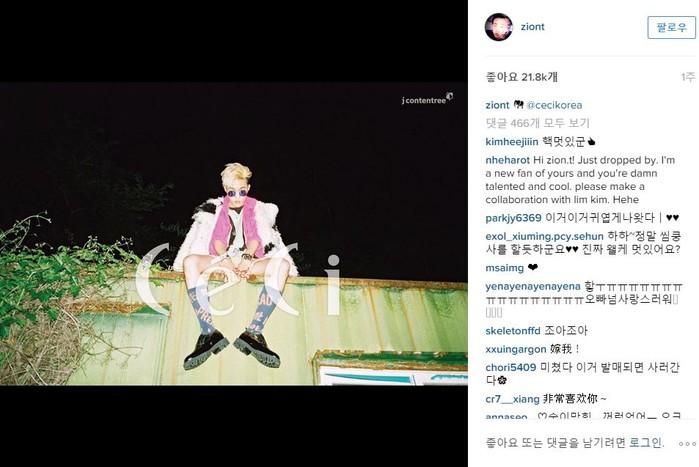Open xxuingargon commenter profile
The height and width of the screenshot is (467, 699).
516,349
